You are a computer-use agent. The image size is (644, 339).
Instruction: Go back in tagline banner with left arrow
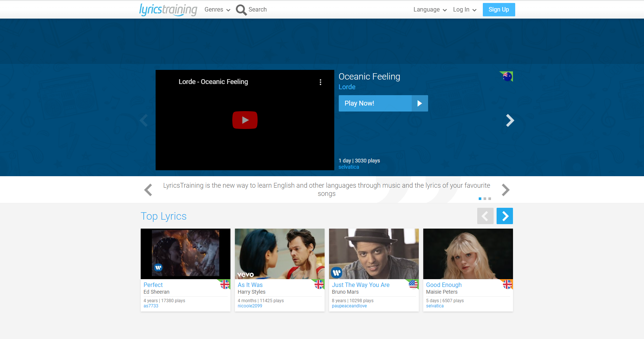(x=148, y=190)
